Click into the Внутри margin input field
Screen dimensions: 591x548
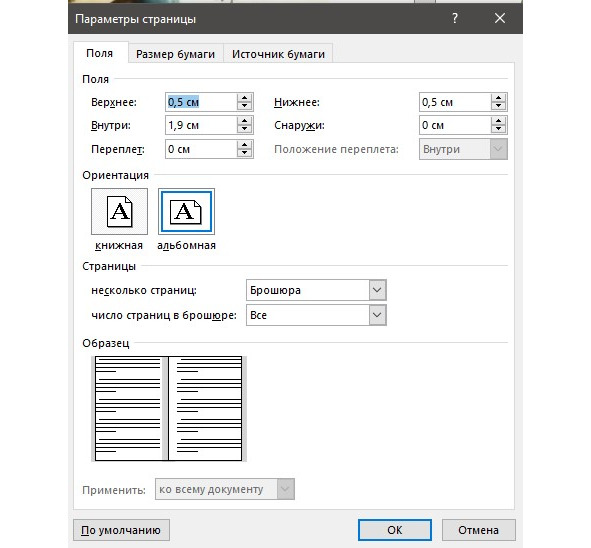click(201, 125)
